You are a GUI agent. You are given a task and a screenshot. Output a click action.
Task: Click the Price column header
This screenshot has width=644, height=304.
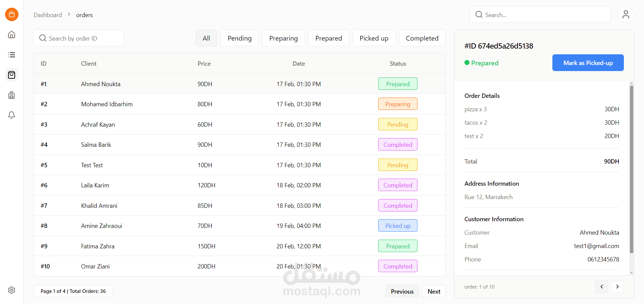204,63
